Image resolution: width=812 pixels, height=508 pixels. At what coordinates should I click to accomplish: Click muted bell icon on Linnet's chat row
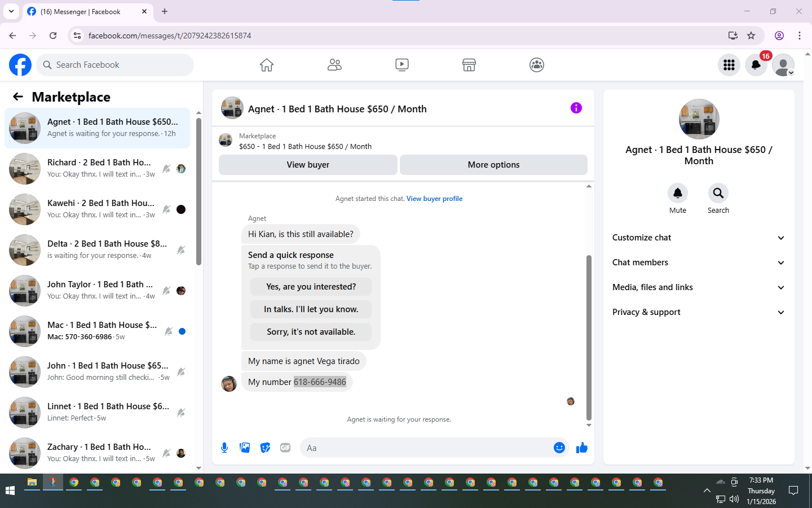(x=181, y=413)
